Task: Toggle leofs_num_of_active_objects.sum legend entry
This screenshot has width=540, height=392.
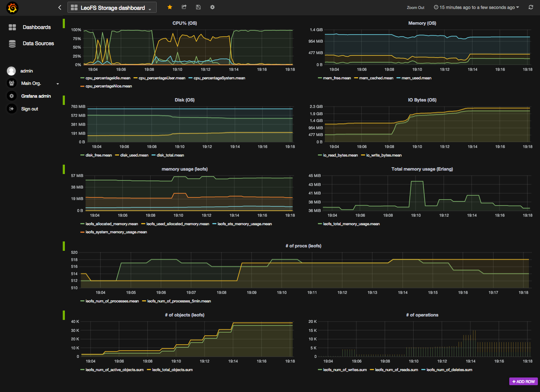Action: pos(112,370)
